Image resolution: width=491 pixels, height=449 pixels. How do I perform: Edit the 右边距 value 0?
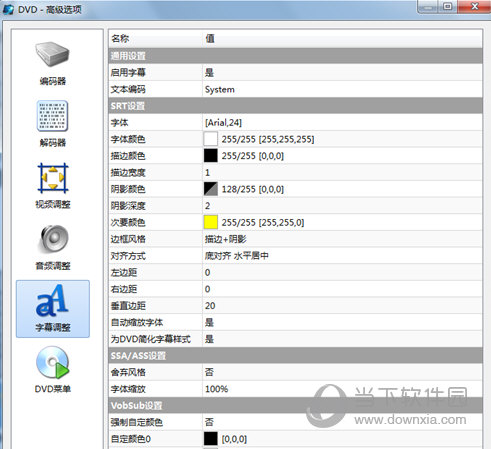207,289
